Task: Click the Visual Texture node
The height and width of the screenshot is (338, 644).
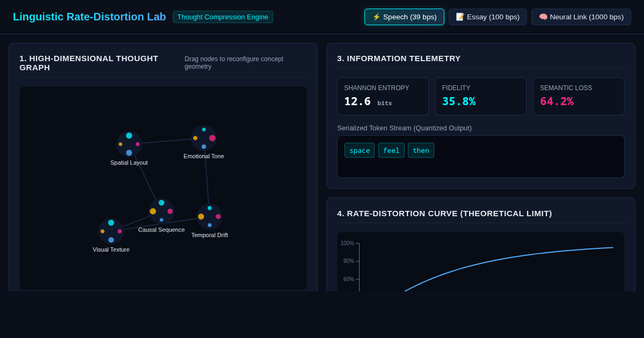Action: point(111,231)
